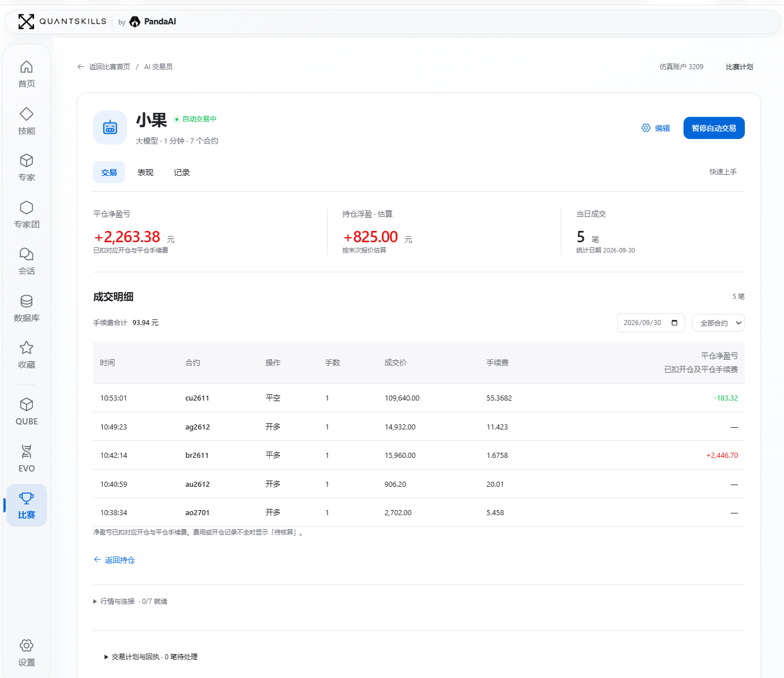Open the 会话 chat bubbles icon

27,254
